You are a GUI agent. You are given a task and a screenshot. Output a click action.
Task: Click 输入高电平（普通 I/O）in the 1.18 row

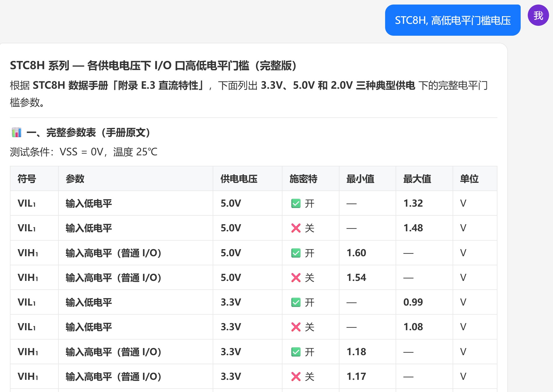[113, 352]
